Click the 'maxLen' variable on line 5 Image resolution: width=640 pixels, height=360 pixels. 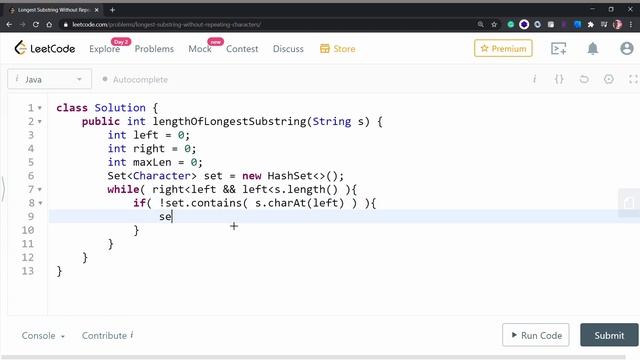click(x=152, y=162)
